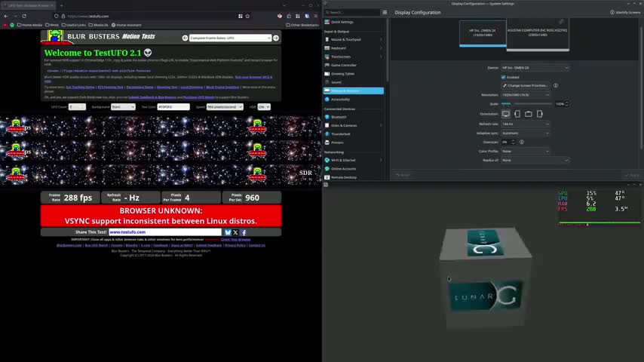This screenshot has height=362, width=644.
Task: Open the Refresh rate dropdown
Action: 526,124
